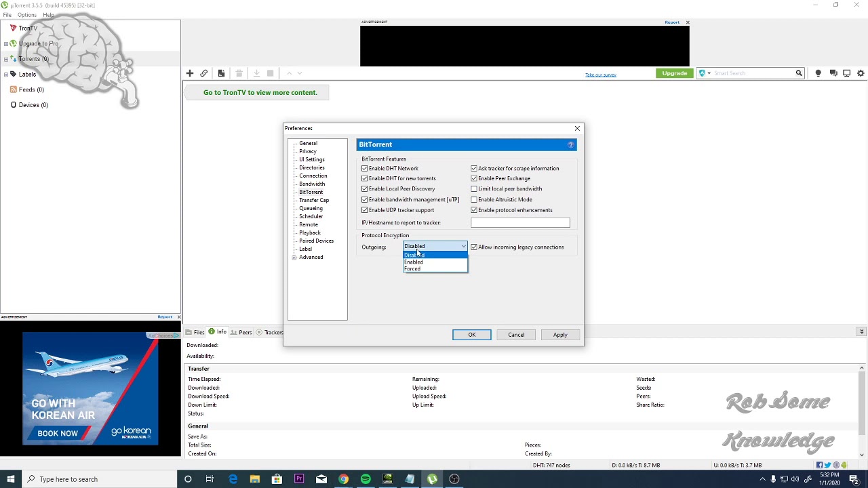Screen dimensions: 868x488
Task: Click the chat bubbles icon in toolbar
Action: point(833,73)
